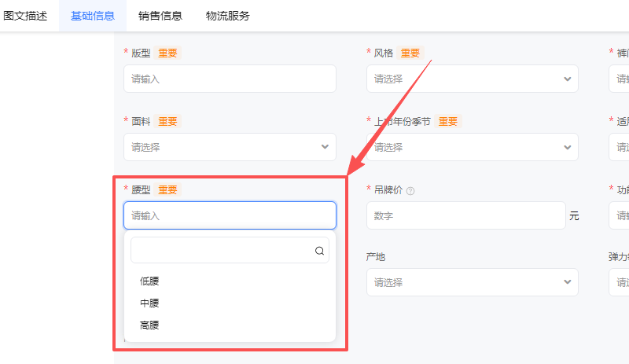Switch to the 销售信息 tab

point(160,16)
